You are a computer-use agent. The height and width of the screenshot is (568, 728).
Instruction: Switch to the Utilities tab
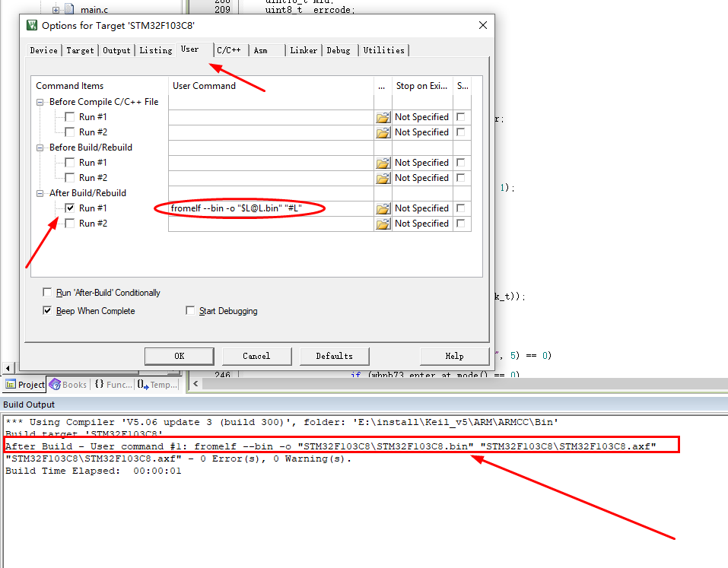(x=384, y=50)
